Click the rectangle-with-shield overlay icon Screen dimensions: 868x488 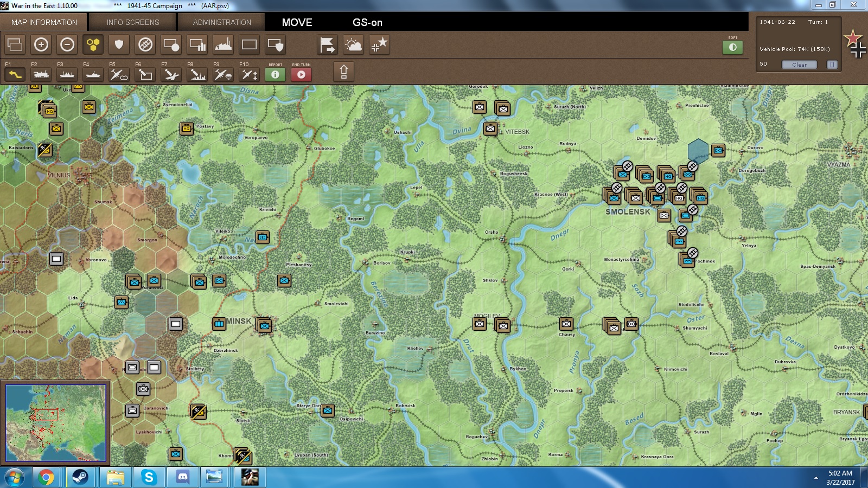276,44
